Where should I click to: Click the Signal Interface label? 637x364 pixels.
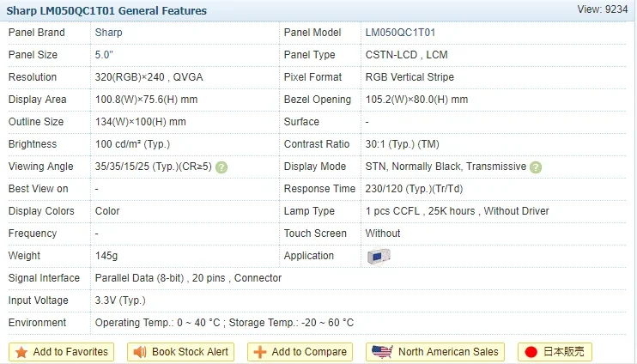[44, 278]
